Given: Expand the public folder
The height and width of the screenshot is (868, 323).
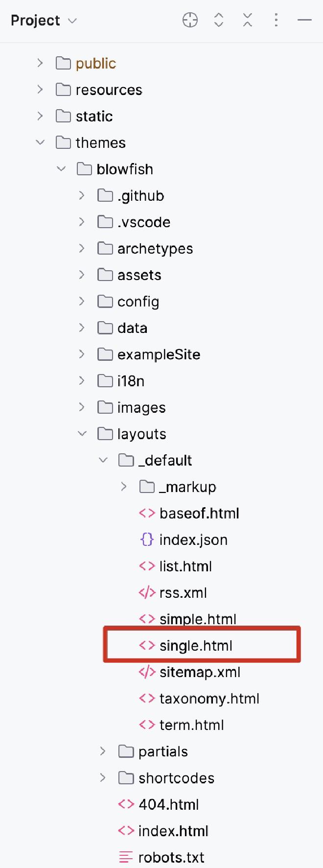Looking at the screenshot, I should (x=40, y=63).
